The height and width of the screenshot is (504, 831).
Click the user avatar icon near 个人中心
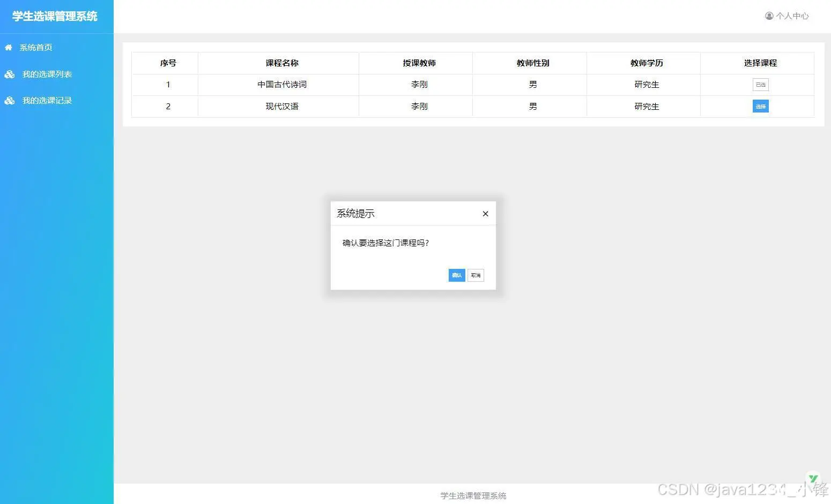769,16
